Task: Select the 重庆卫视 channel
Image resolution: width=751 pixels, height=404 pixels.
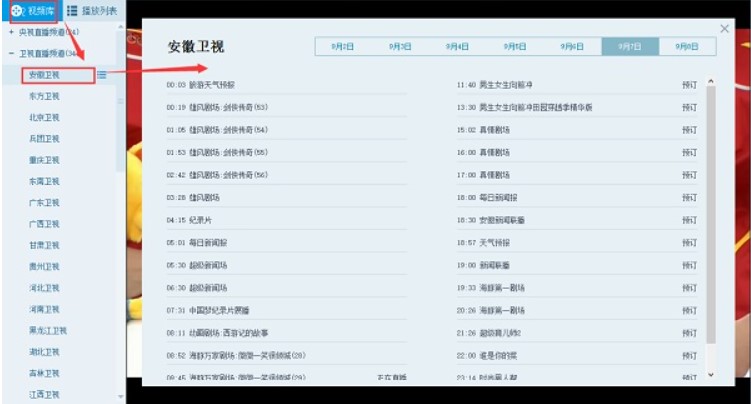Action: pyautogui.click(x=44, y=160)
